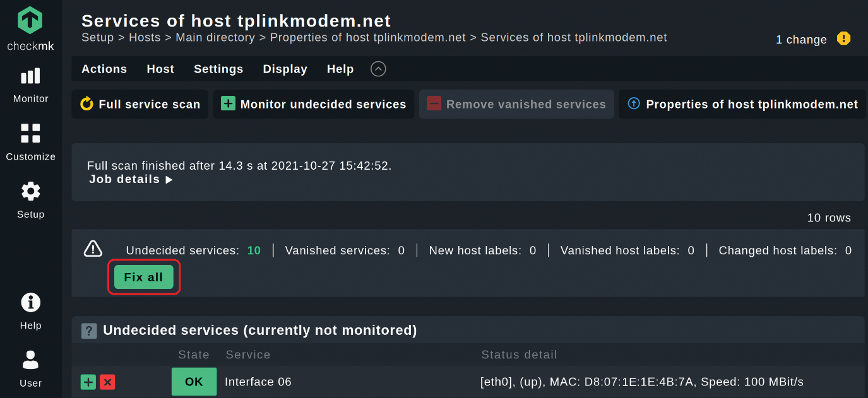Viewport: 868px width, 398px height.
Task: Open Properties of host tplinkmodem.net button
Action: [x=743, y=104]
